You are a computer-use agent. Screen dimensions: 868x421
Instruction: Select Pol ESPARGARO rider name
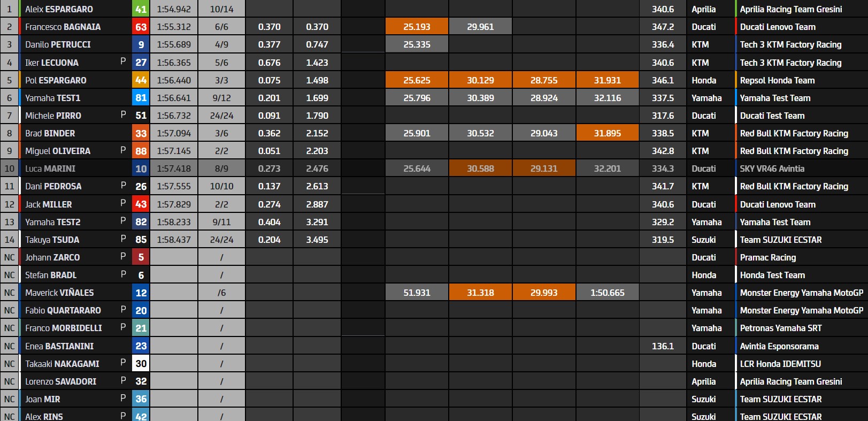tap(56, 80)
